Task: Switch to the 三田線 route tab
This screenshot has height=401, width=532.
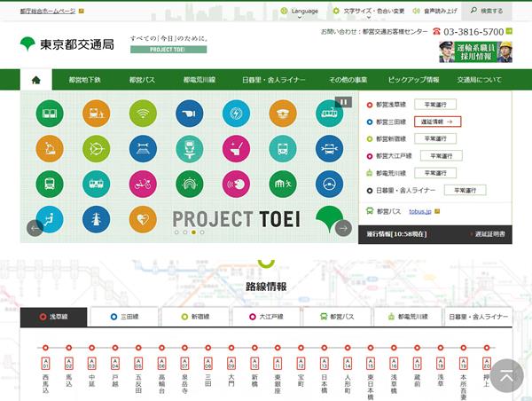Action: coord(124,317)
